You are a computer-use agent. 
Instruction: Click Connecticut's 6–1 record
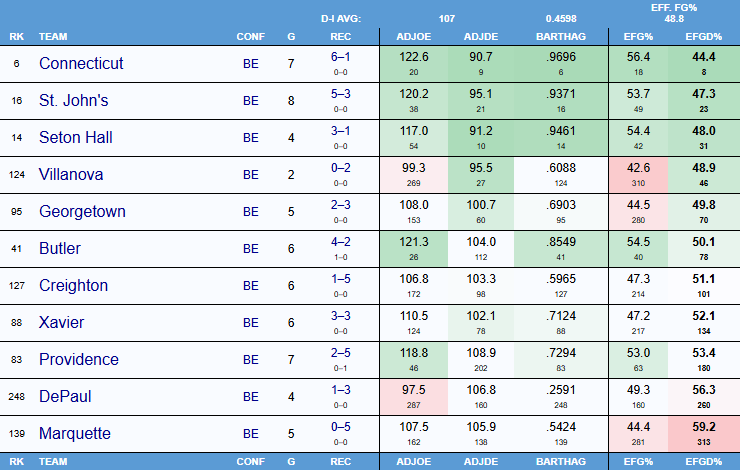coord(341,58)
